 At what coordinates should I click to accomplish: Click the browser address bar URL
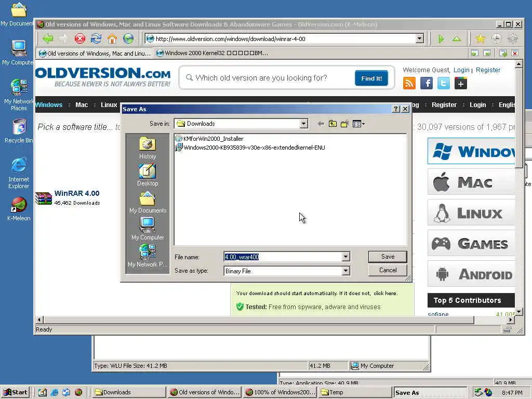point(282,39)
